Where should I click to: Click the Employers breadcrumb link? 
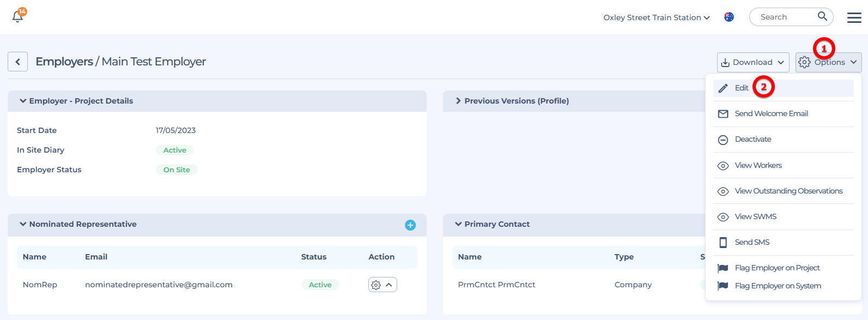[x=64, y=62]
